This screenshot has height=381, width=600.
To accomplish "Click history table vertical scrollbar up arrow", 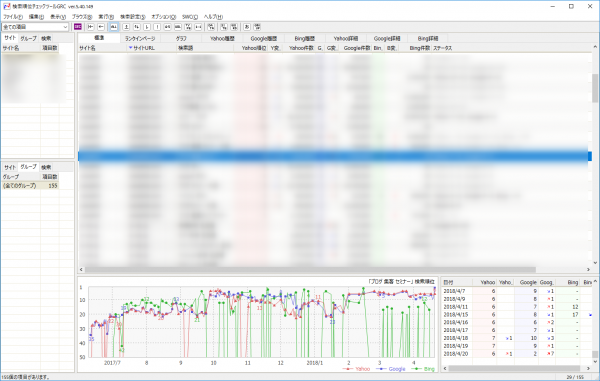I will pos(595,282).
